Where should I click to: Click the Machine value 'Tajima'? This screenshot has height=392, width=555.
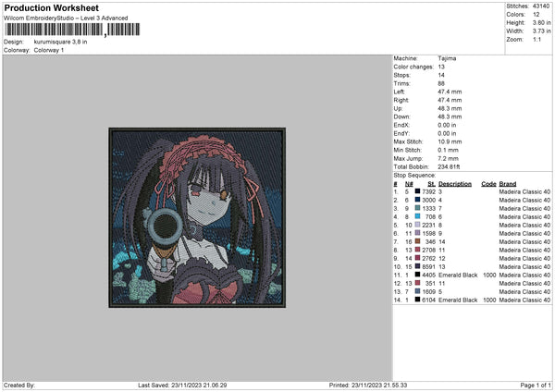tap(447, 58)
